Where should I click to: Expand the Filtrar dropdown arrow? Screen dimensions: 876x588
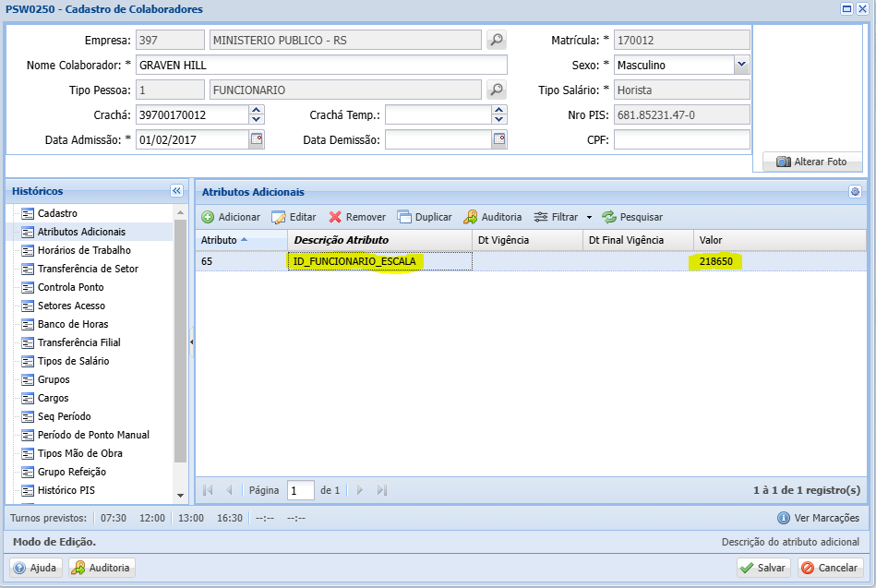pyautogui.click(x=589, y=218)
